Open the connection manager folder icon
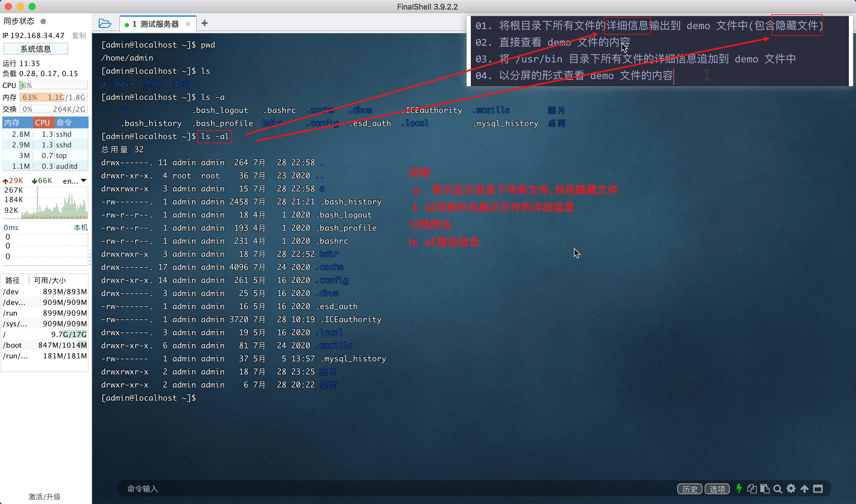Viewport: 856px width, 504px height. [105, 23]
